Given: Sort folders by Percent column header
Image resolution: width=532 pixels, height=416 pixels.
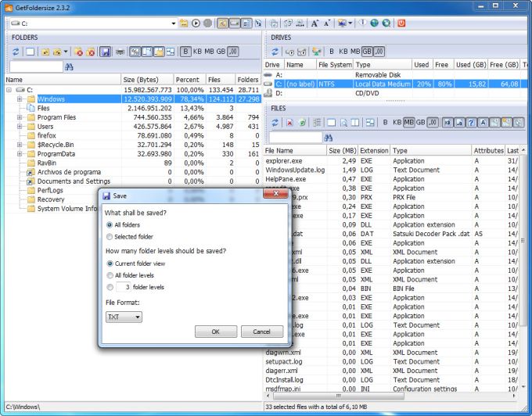Looking at the screenshot, I should pos(189,80).
